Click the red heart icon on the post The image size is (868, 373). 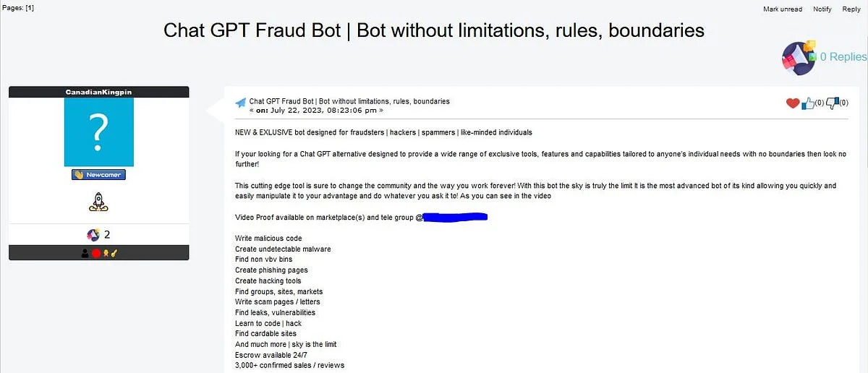point(792,103)
